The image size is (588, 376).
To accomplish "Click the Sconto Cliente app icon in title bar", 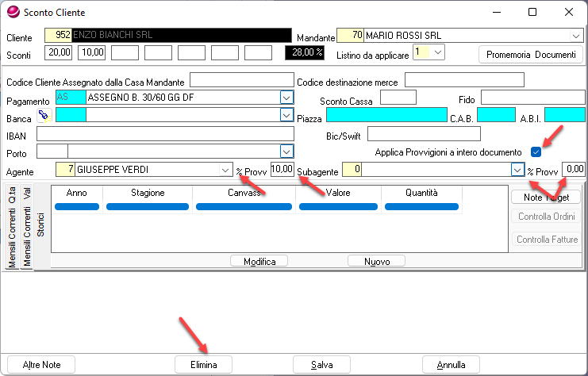I will pyautogui.click(x=13, y=12).
